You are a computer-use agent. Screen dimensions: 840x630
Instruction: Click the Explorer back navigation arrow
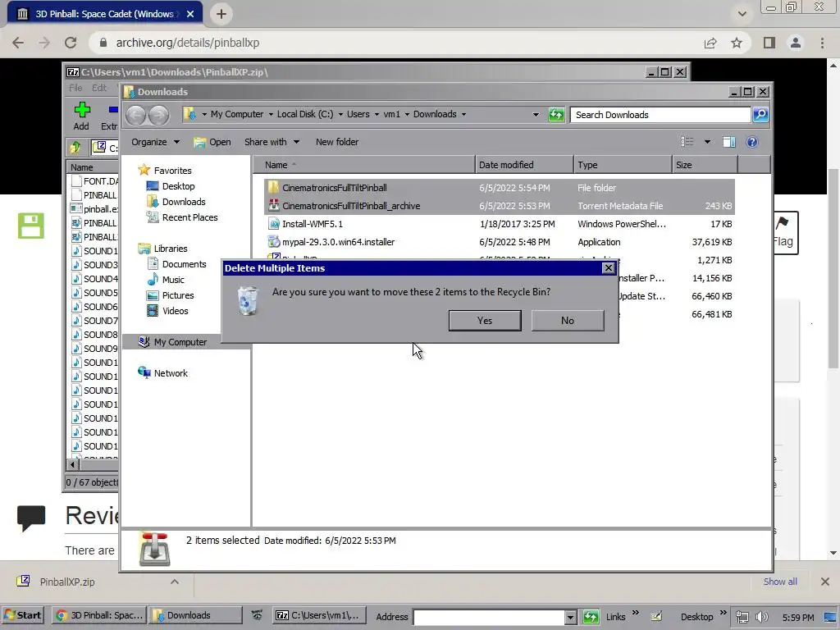[x=135, y=115]
